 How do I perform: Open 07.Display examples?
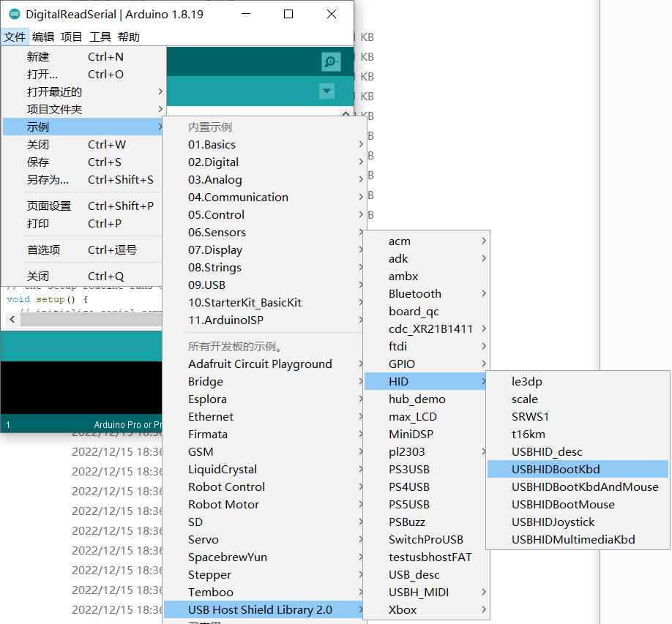264,250
